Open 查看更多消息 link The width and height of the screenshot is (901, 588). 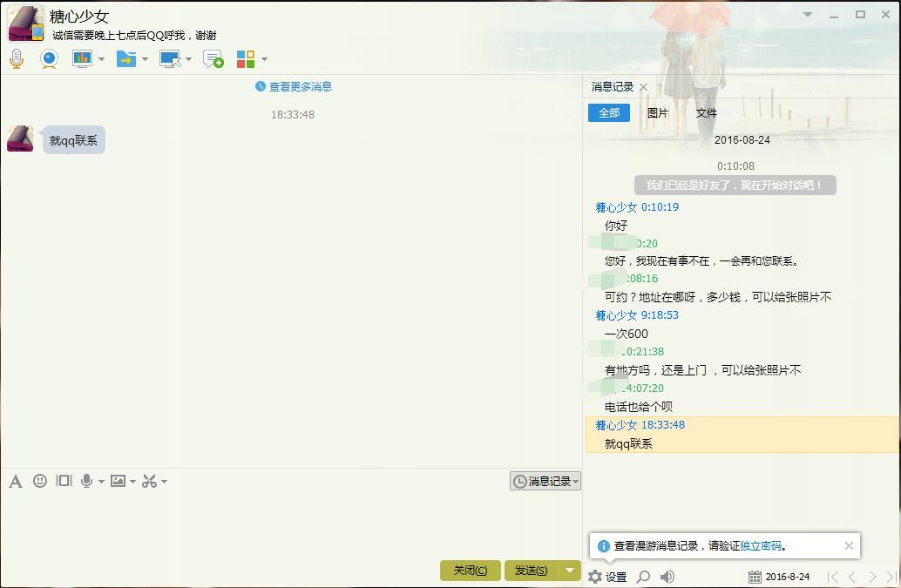(294, 87)
